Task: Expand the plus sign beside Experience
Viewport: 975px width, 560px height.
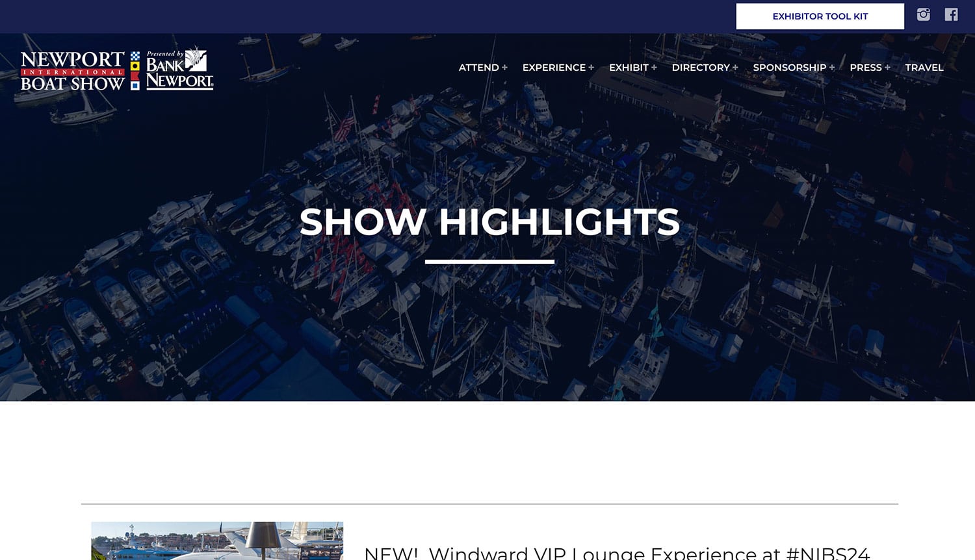Action: click(591, 68)
